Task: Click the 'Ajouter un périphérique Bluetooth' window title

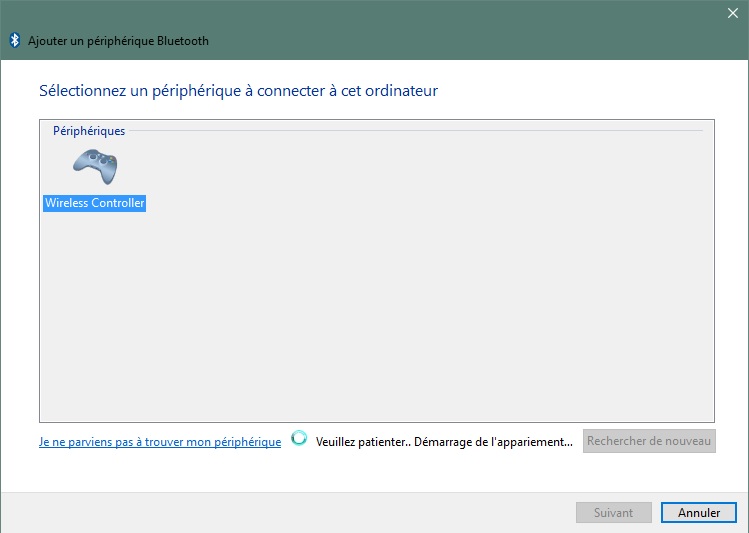Action: tap(118, 41)
